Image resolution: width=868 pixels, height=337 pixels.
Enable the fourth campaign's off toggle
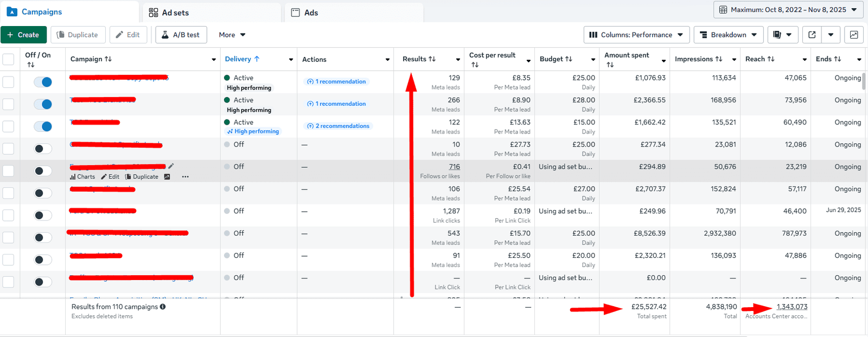43,149
